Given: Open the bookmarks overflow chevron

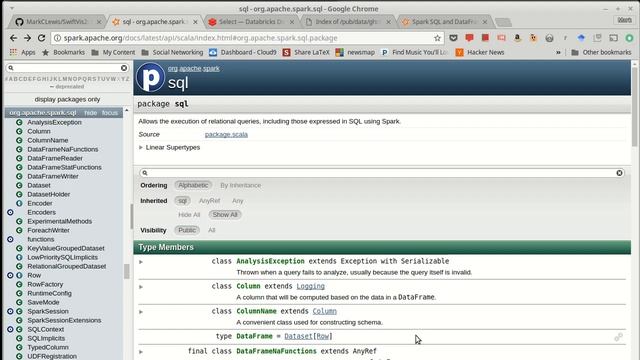Looking at the screenshot, I should 558,52.
